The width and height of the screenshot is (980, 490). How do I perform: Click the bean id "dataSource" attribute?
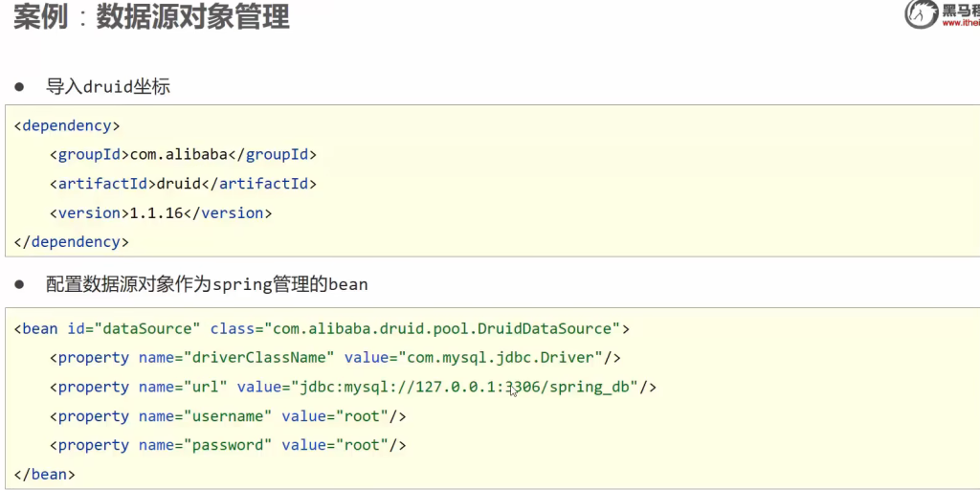point(130,328)
